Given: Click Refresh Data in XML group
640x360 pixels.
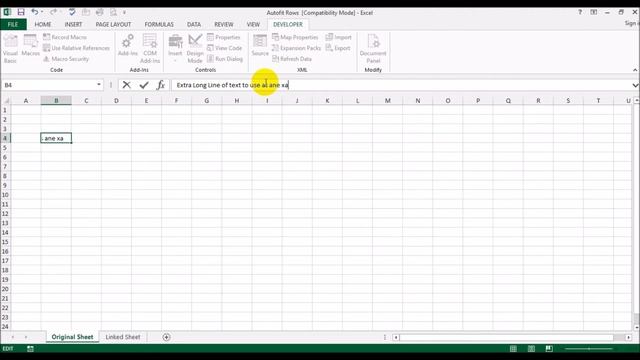Looking at the screenshot, I should tap(291, 59).
